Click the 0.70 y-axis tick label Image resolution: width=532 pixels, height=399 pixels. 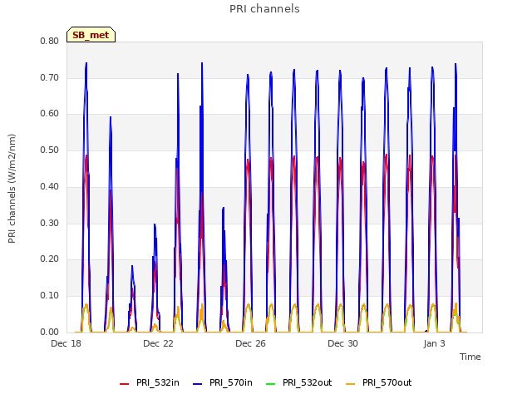50,77
